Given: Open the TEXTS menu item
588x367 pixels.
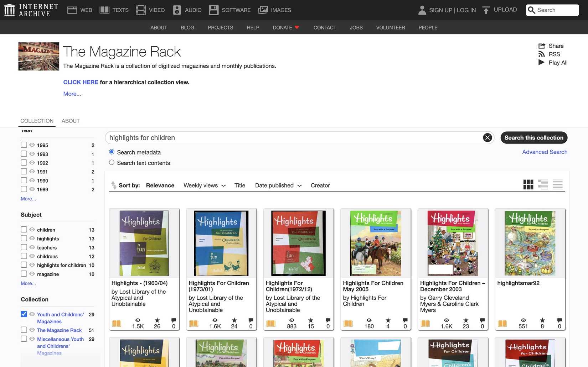Looking at the screenshot, I should [x=114, y=10].
